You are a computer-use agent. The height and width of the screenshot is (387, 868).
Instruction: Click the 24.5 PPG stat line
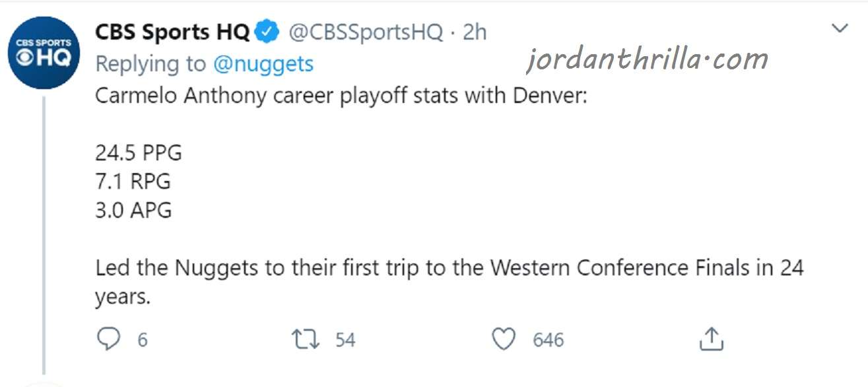click(139, 153)
